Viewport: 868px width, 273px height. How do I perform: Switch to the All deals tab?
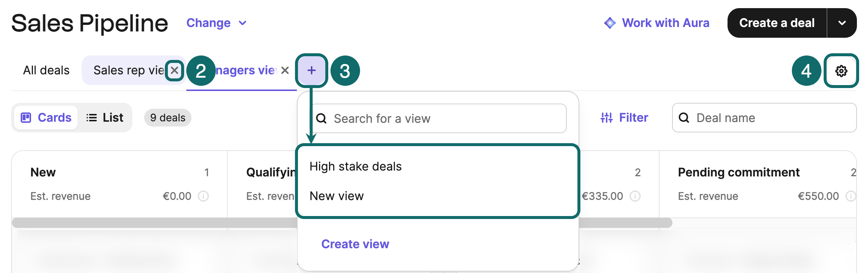46,70
